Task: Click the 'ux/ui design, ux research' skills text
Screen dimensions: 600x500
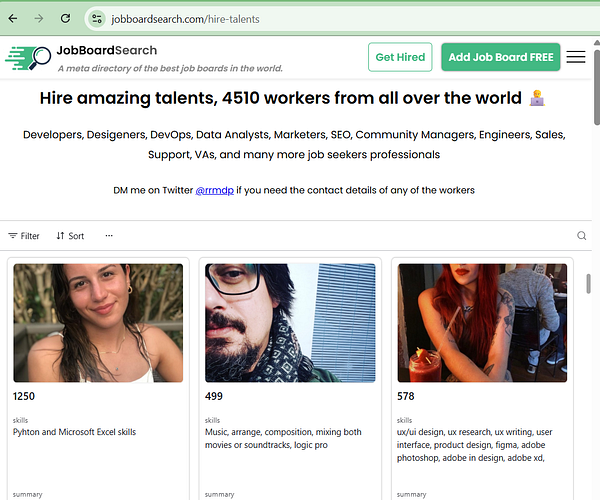Action: [x=474, y=445]
